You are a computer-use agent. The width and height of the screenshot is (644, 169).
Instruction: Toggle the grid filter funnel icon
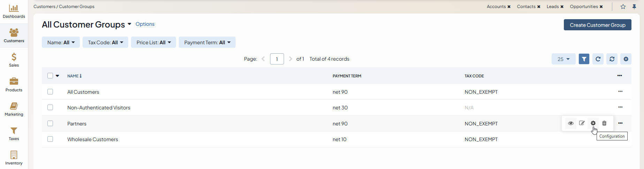coord(584,59)
